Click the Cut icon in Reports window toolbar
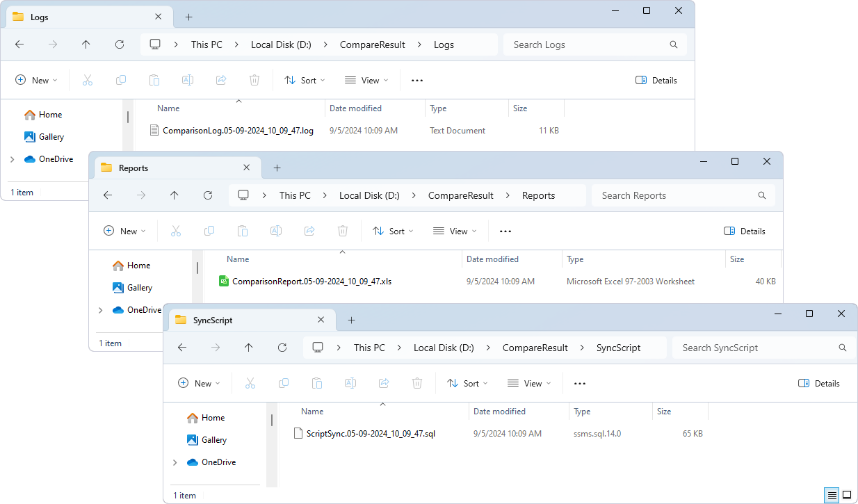Image resolution: width=858 pixels, height=504 pixels. pyautogui.click(x=176, y=231)
